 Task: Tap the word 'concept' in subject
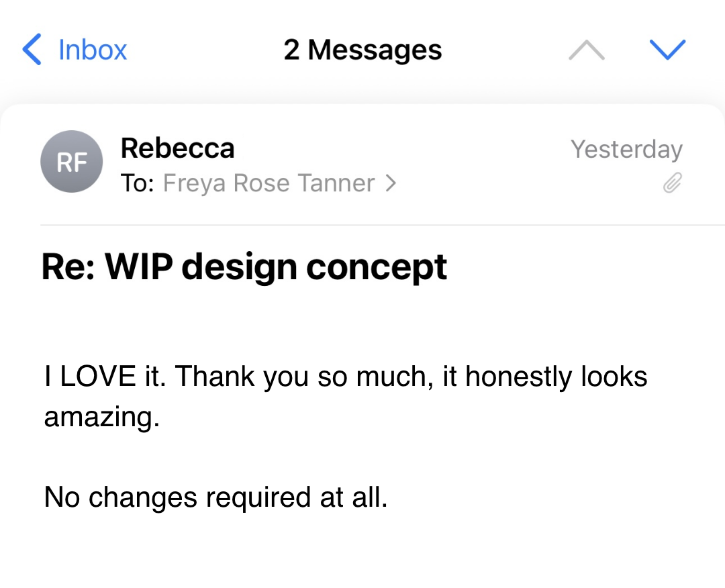(x=377, y=267)
